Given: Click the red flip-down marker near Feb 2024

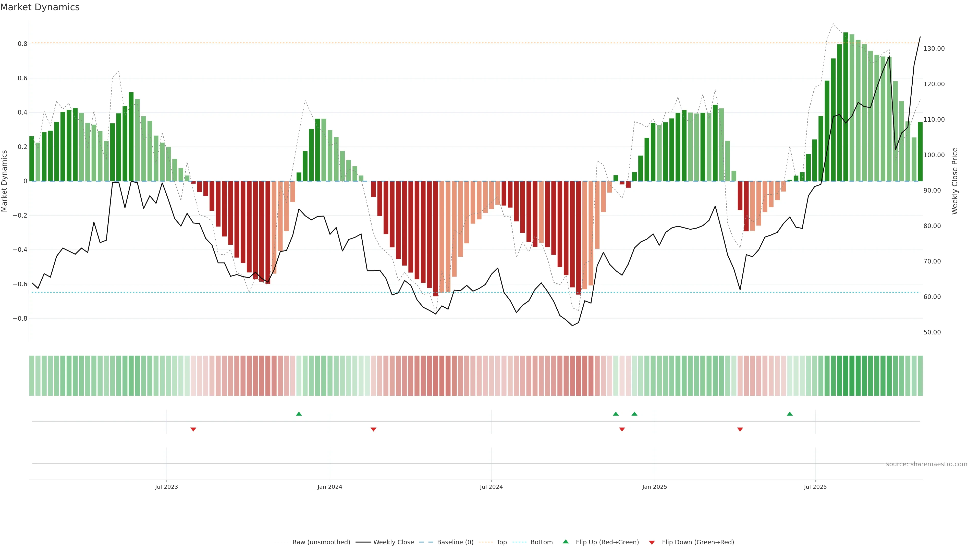Looking at the screenshot, I should coord(373,429).
